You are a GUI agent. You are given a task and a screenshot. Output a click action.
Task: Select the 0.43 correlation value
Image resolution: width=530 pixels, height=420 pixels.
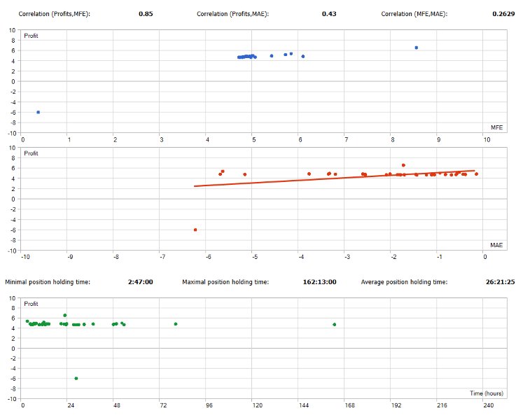[x=329, y=14]
